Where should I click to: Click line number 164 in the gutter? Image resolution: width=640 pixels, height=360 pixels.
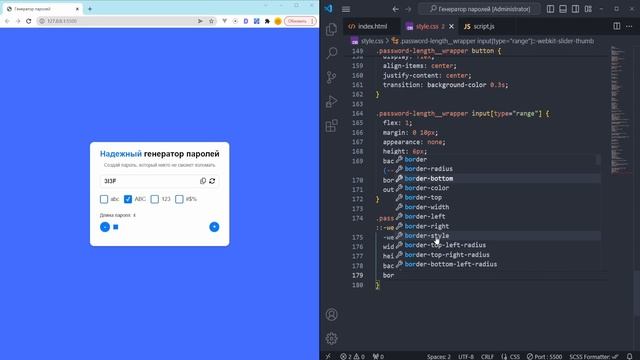tap(358, 113)
